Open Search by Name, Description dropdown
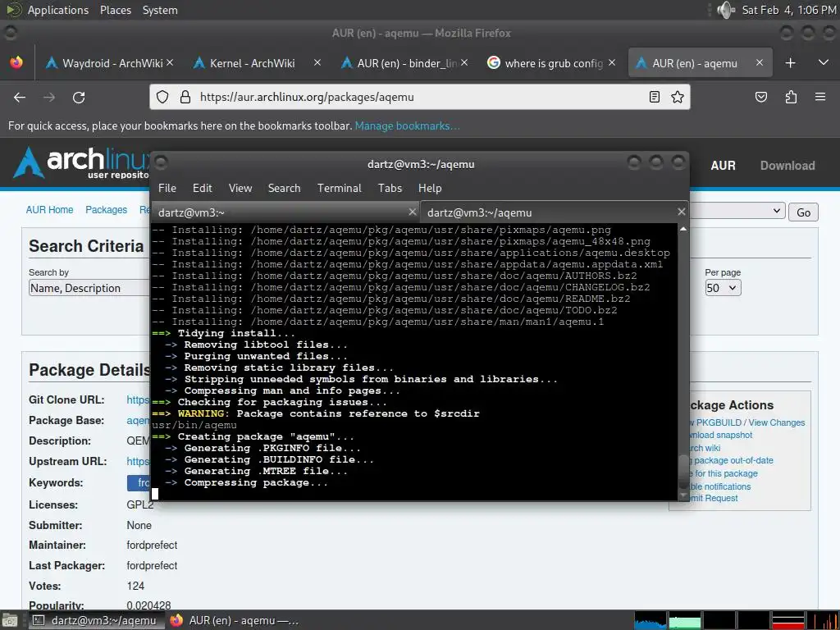Image resolution: width=840 pixels, height=630 pixels. [x=89, y=288]
